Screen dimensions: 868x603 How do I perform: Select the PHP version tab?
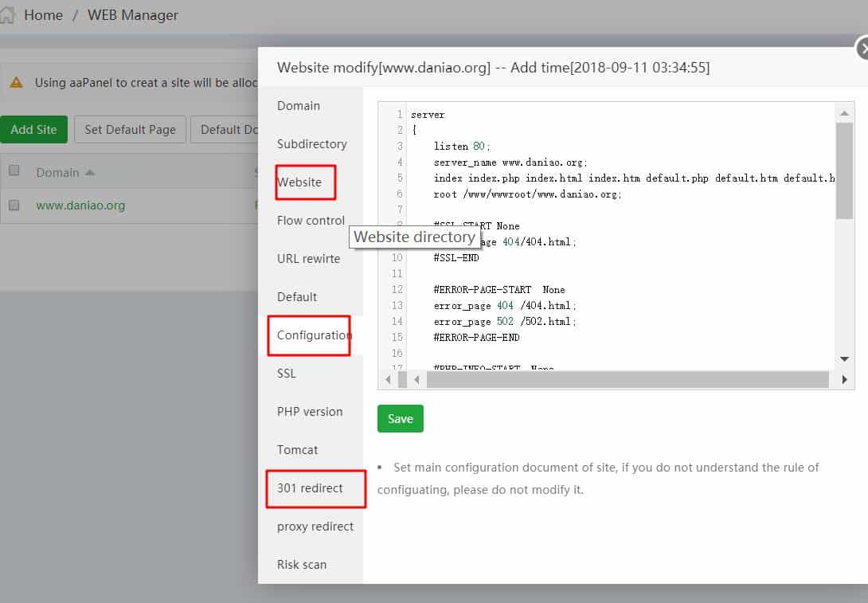(310, 412)
